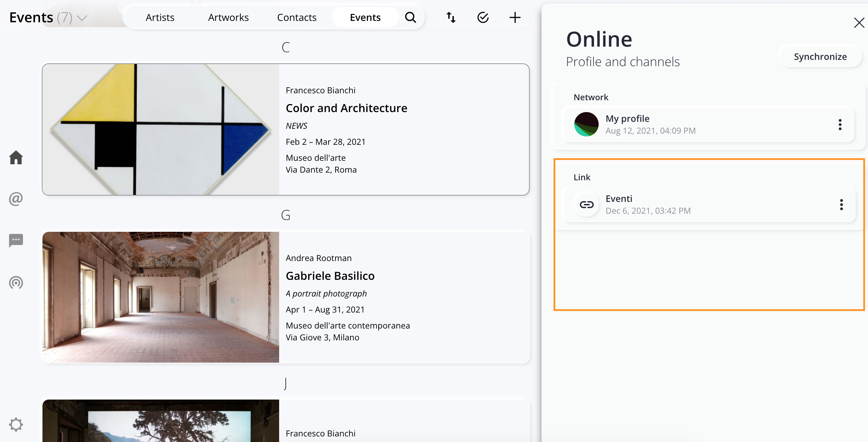
Task: Click the A portrait photograph subtitle
Action: coord(326,294)
